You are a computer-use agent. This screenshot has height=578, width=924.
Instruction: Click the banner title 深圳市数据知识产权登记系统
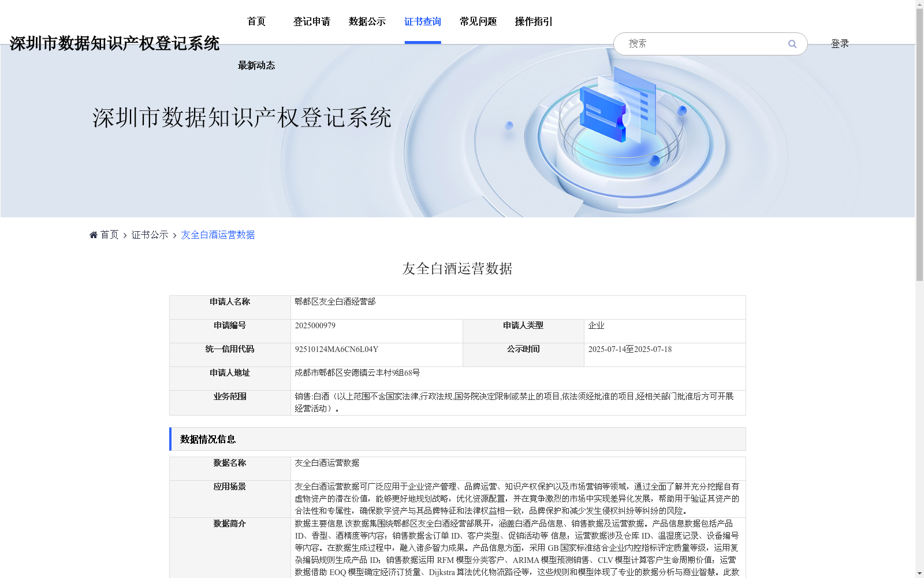coord(242,117)
